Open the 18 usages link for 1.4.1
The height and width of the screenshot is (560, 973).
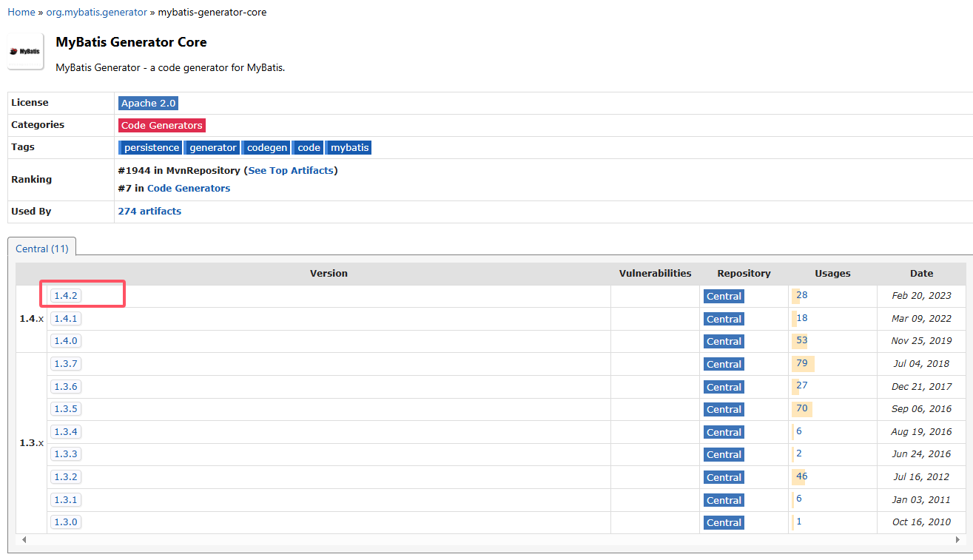(801, 317)
